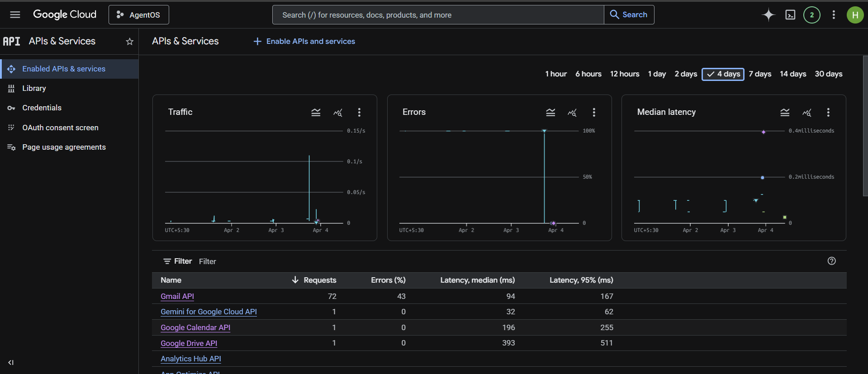Select Enabled APIs & services in sidebar

click(69, 69)
